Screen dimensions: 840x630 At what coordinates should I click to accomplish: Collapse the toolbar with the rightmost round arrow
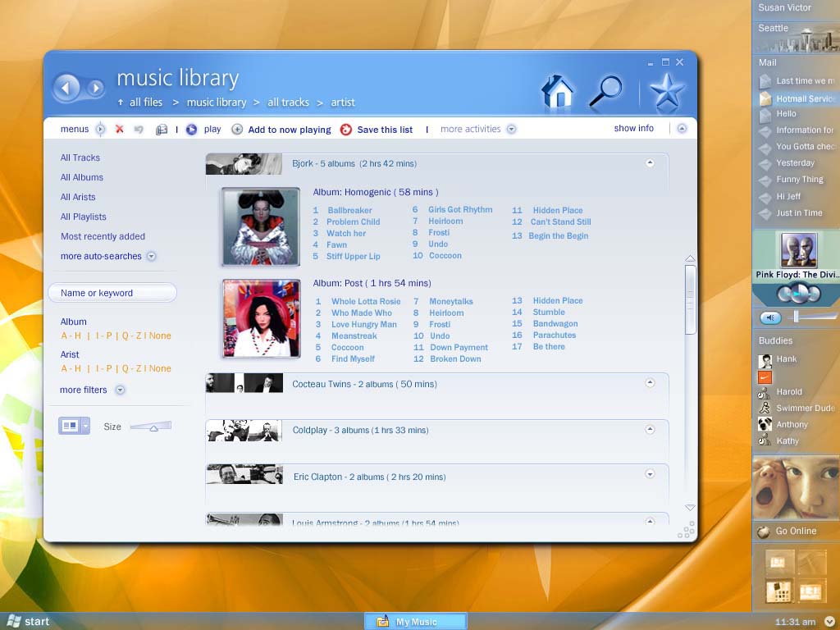tap(682, 129)
